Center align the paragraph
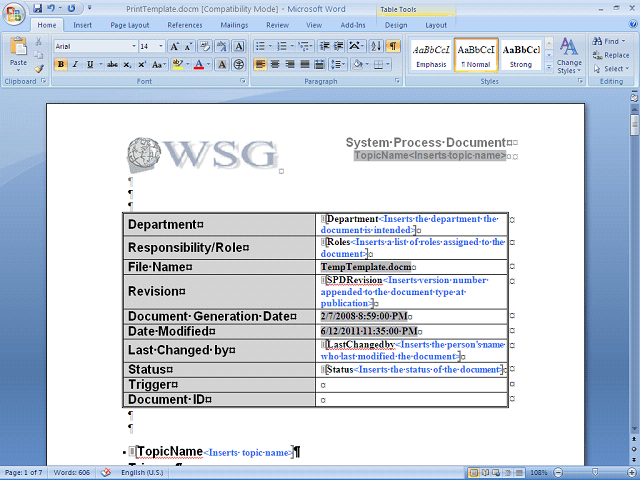Screen dimensions: 640x480 pos(275,64)
